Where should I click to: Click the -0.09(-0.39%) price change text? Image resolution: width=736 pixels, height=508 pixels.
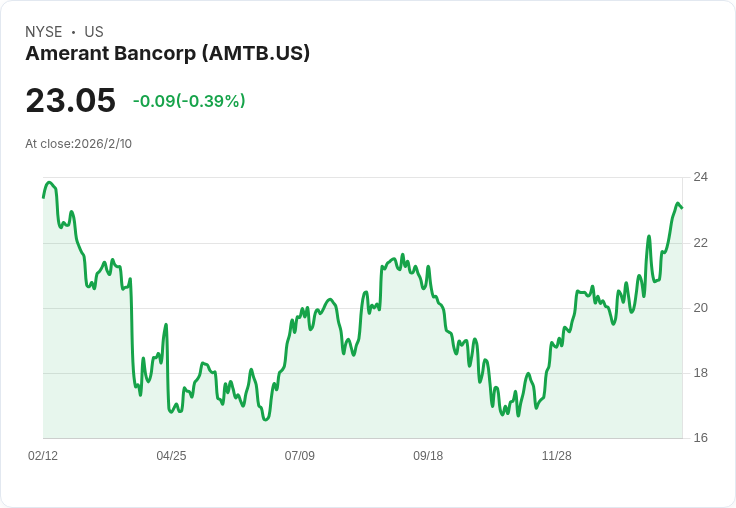[189, 101]
